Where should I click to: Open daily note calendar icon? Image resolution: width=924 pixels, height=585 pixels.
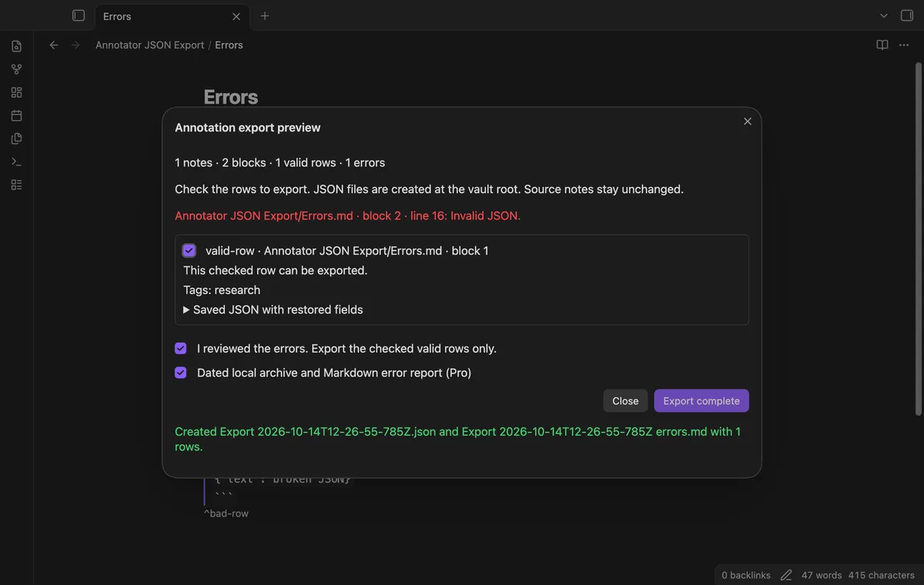coord(16,115)
